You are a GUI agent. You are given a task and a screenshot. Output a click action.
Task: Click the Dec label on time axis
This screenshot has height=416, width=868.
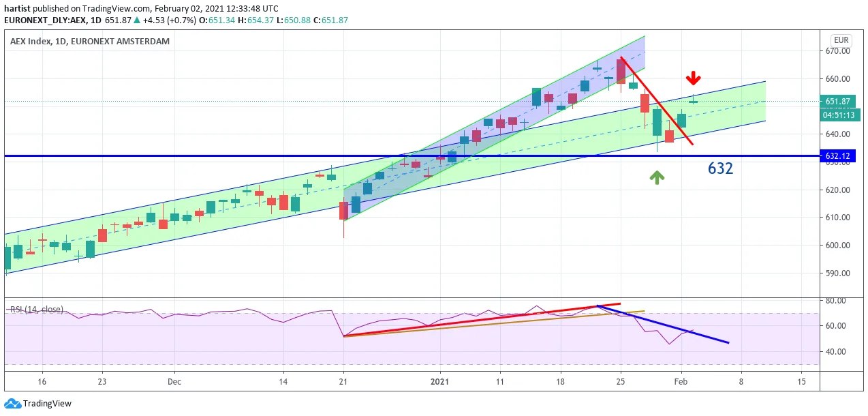pos(174,381)
